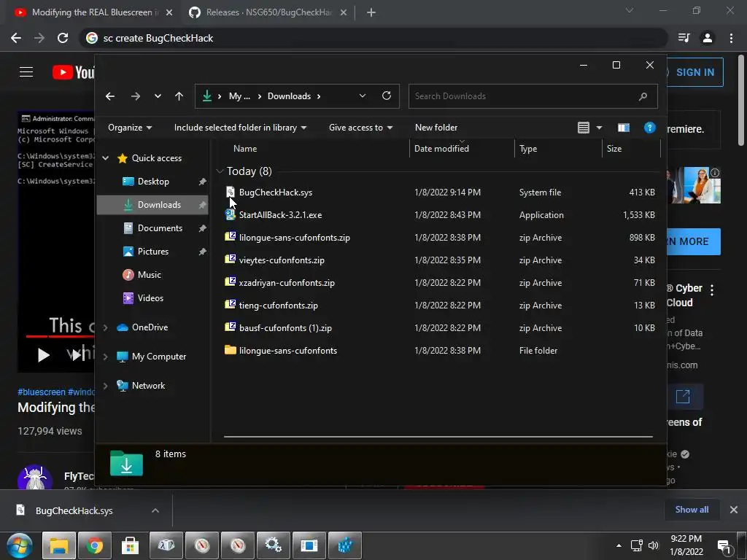The image size is (747, 560).
Task: Collapse Quick access tree node
Action: point(105,158)
